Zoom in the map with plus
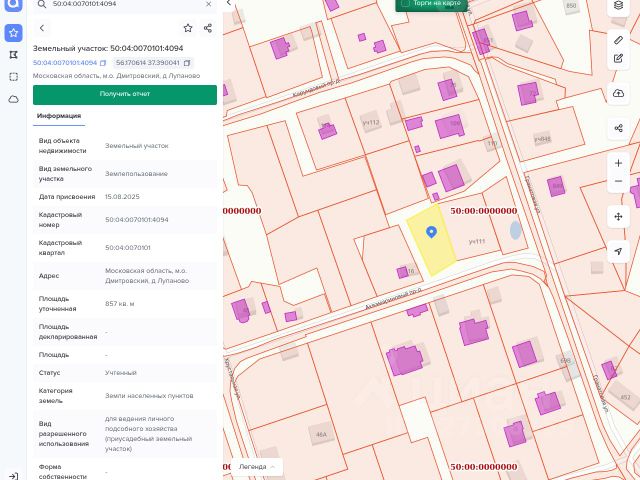This screenshot has height=480, width=640. [x=618, y=163]
